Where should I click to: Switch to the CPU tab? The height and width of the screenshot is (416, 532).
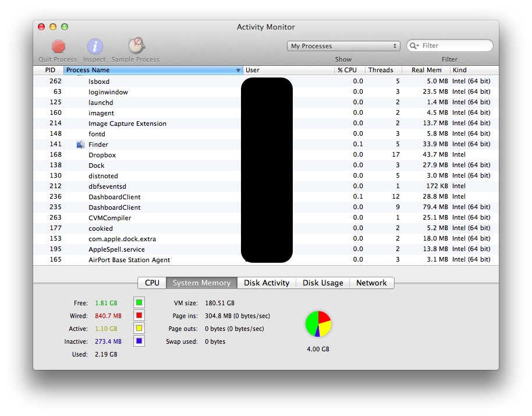coord(152,283)
